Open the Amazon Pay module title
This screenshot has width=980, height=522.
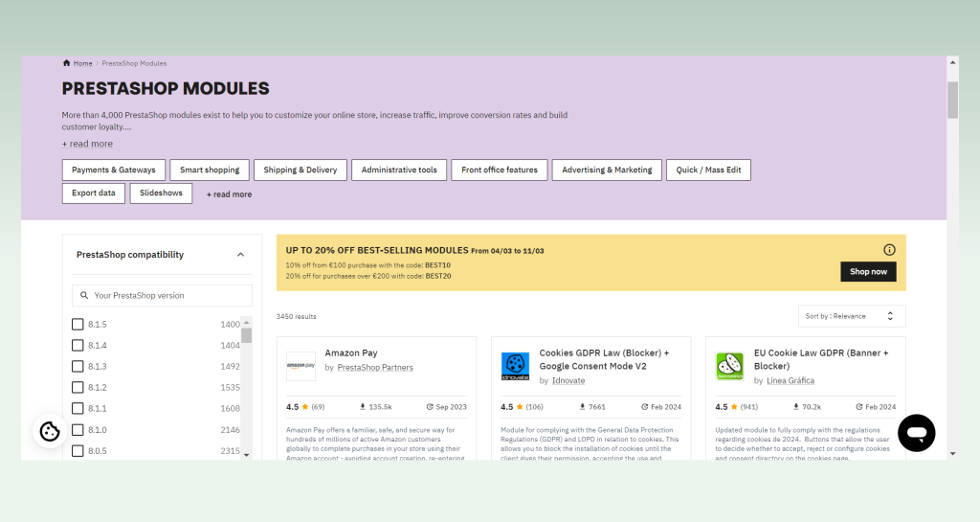coord(351,353)
